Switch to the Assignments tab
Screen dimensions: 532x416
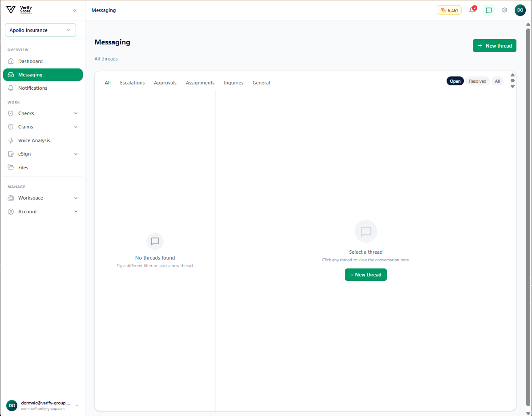coord(200,83)
